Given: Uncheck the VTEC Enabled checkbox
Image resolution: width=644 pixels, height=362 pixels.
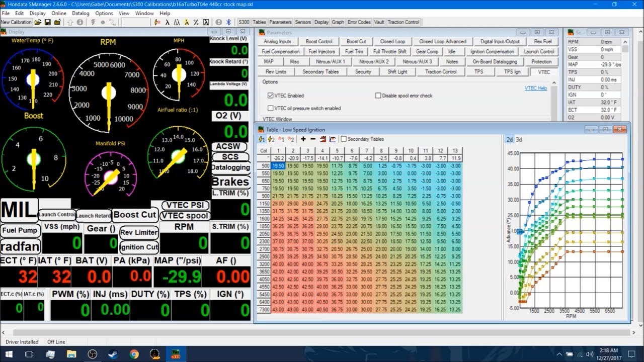Looking at the screenshot, I should tap(271, 96).
